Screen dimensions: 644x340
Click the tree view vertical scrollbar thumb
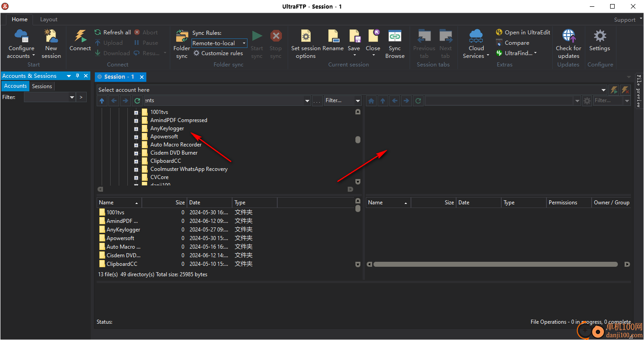[358, 140]
